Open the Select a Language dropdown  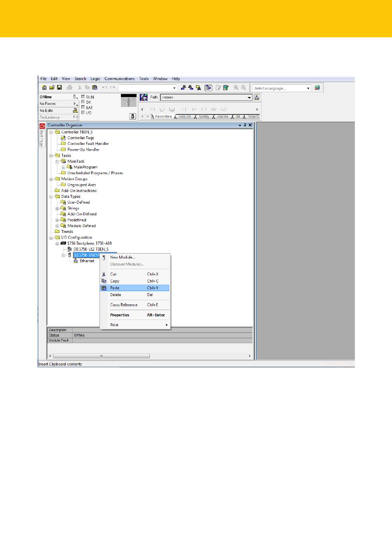coord(308,88)
